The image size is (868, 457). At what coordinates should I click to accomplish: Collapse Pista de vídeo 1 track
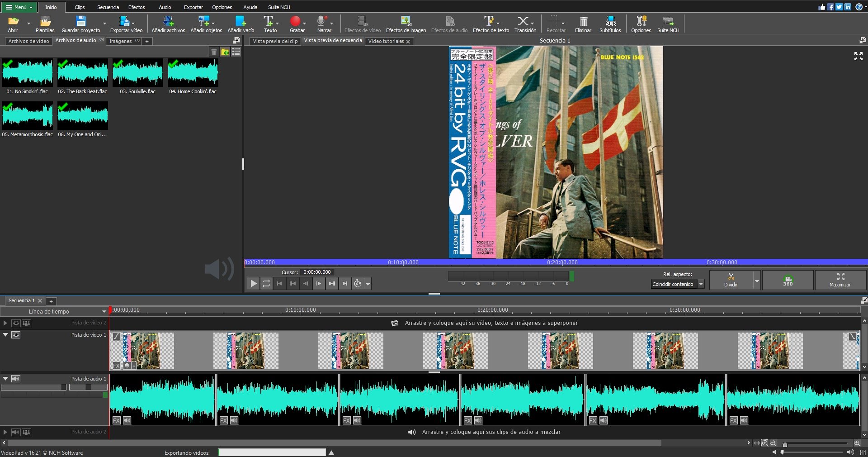point(5,335)
